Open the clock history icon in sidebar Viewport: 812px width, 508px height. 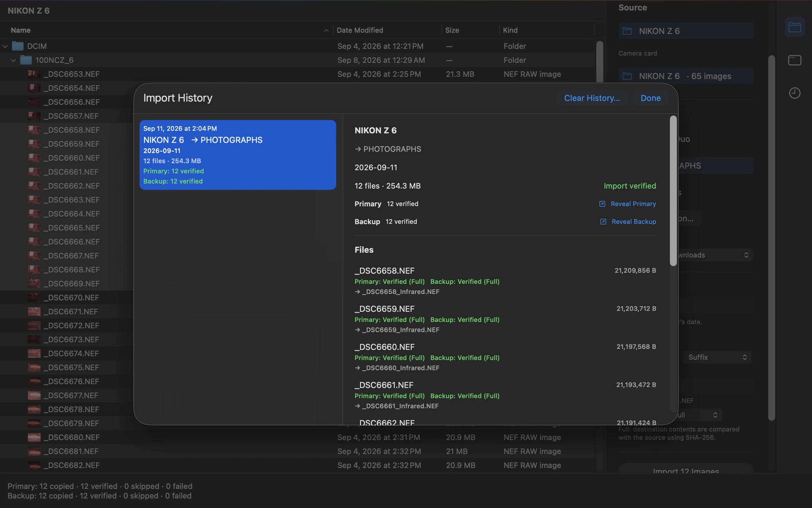coord(795,93)
